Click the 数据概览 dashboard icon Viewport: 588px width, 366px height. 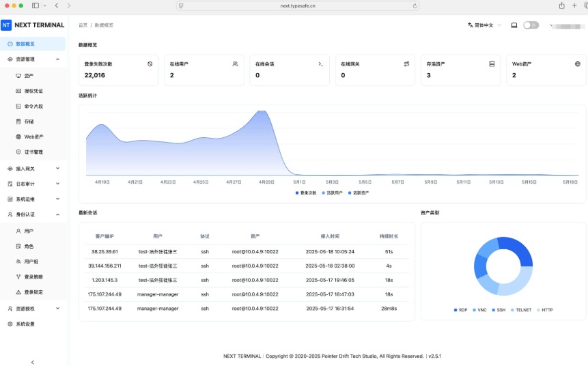10,44
